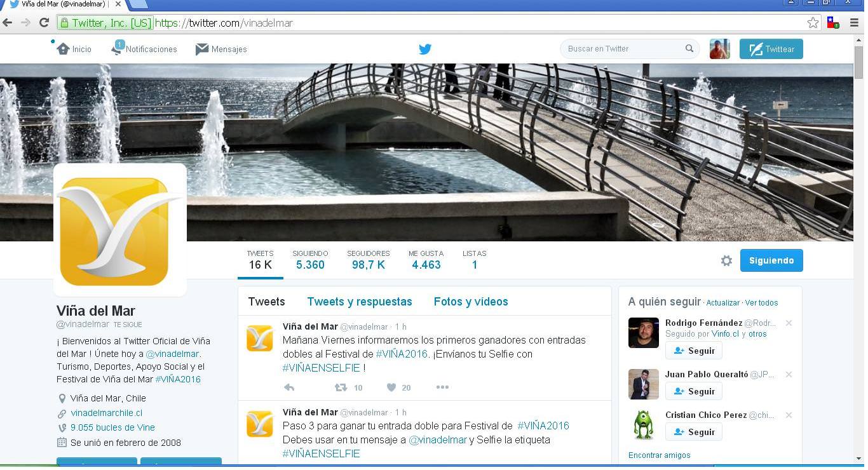
Task: Click the bookmark star in the address bar
Action: tap(813, 22)
